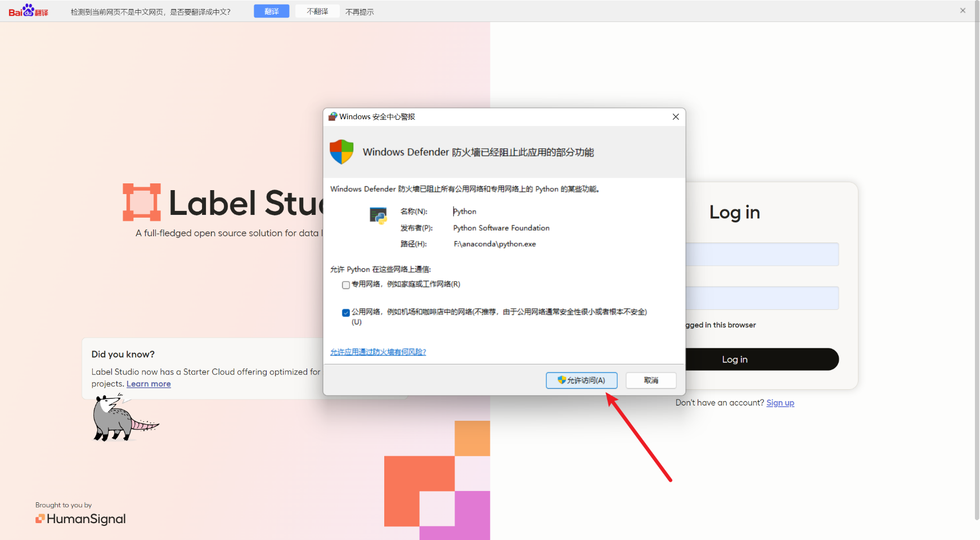Choose 不翻译 in the translation bar
The width and height of the screenshot is (980, 540).
[317, 11]
